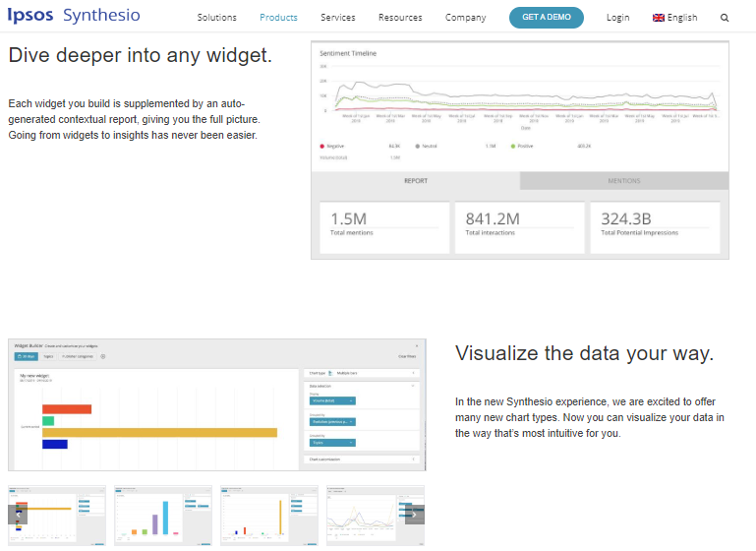This screenshot has width=756, height=551.
Task: Click the GET A DEMO button
Action: point(547,18)
